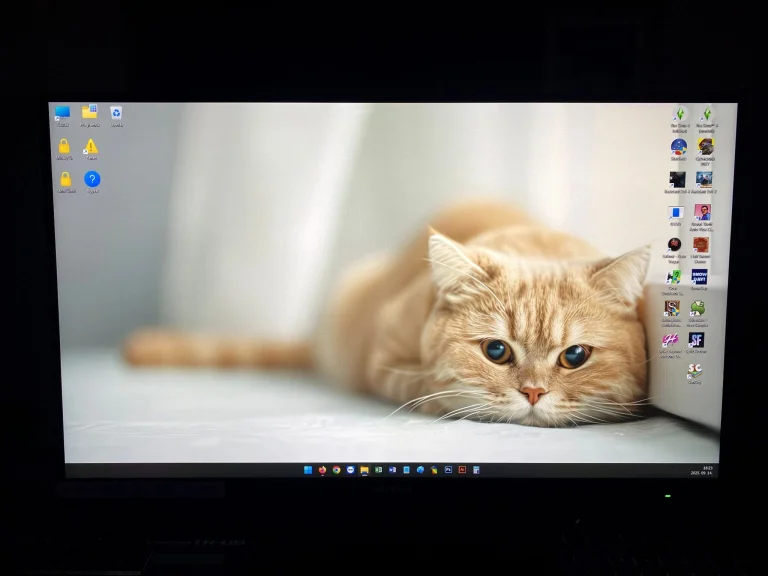Open the Calculator taskbar icon
Image resolution: width=768 pixels, height=576 pixels.
point(476,470)
